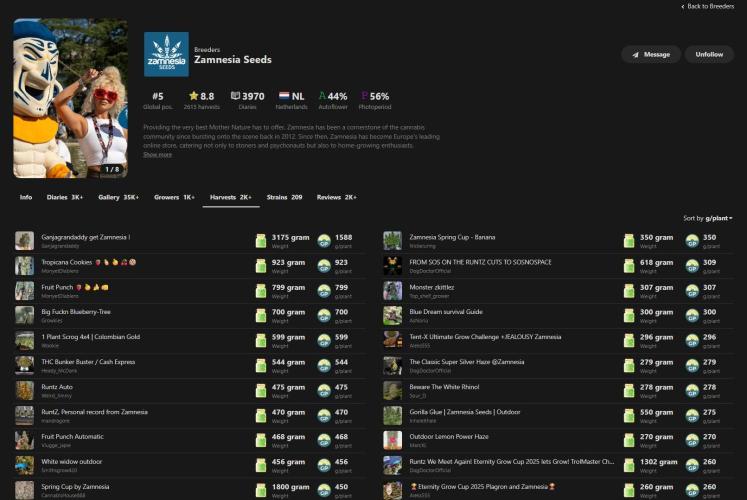Open Runtz We Meet Again! Eternity Grow Cup
The image size is (747, 500).
point(511,461)
